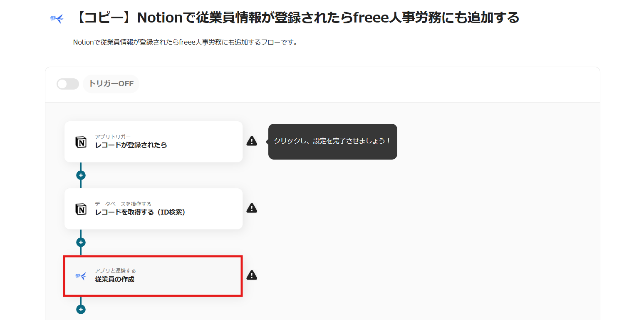Click the データベースを操作する label text
This screenshot has height=320, width=644.
123,204
